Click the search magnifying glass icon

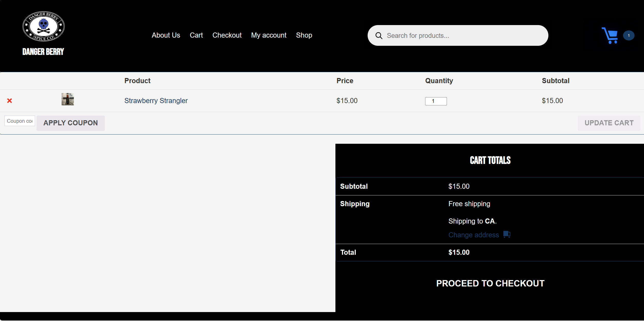point(379,36)
